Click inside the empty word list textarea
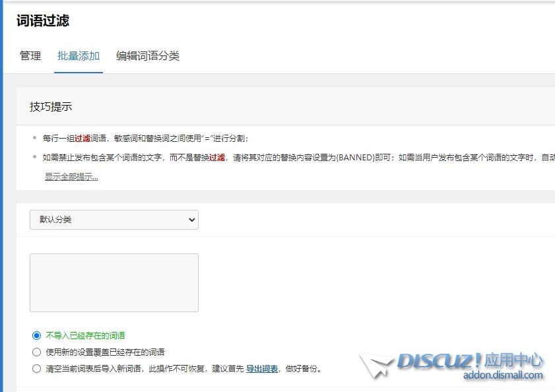 tap(114, 282)
